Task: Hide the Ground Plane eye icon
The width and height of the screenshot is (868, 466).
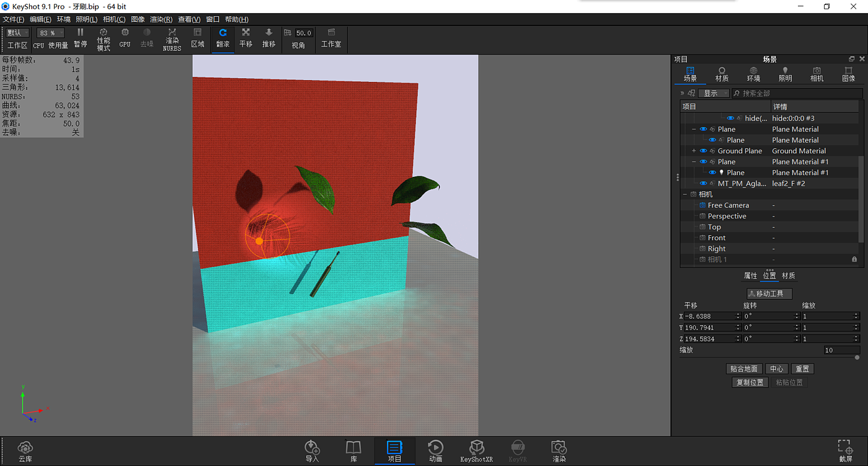Action: point(703,151)
